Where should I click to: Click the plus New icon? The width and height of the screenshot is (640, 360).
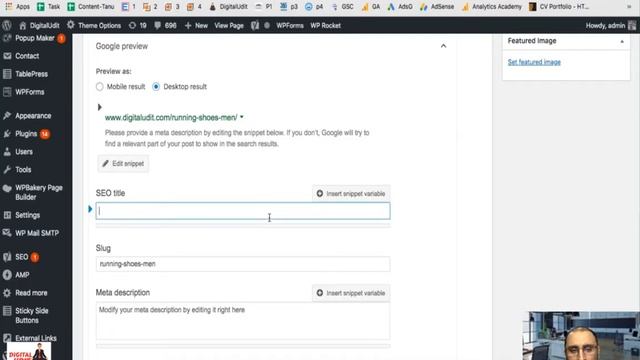188,25
